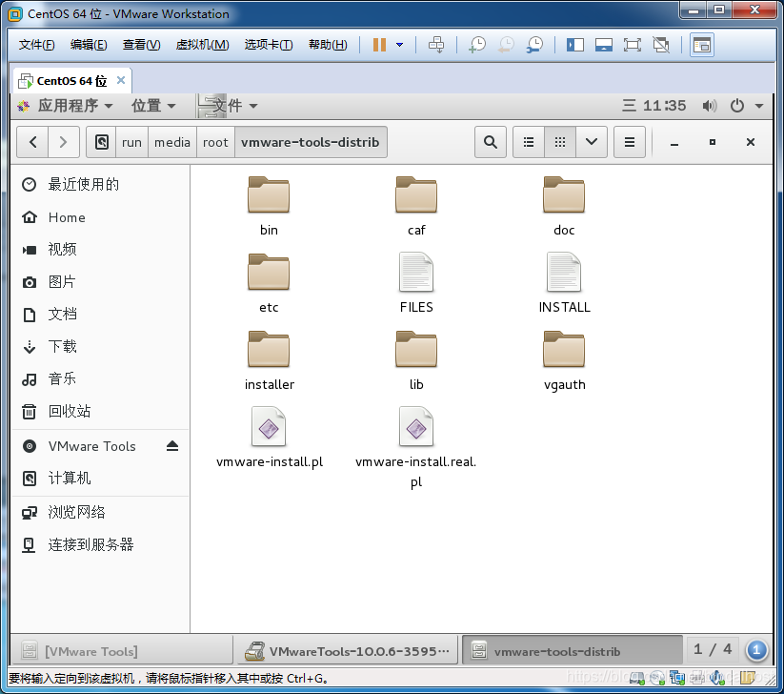Toggle Unity mode icon in VMware toolbar
Screen dimensions: 784x694
click(661, 45)
